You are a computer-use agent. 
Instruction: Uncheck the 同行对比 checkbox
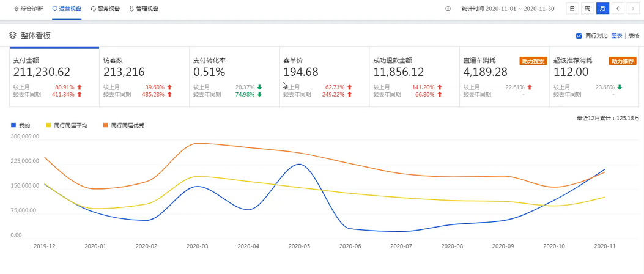point(579,35)
